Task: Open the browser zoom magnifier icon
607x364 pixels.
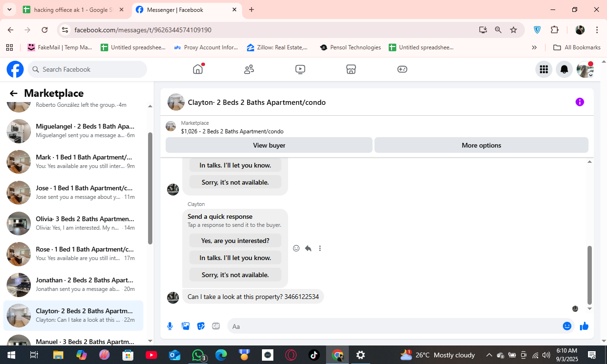Action: [x=498, y=30]
